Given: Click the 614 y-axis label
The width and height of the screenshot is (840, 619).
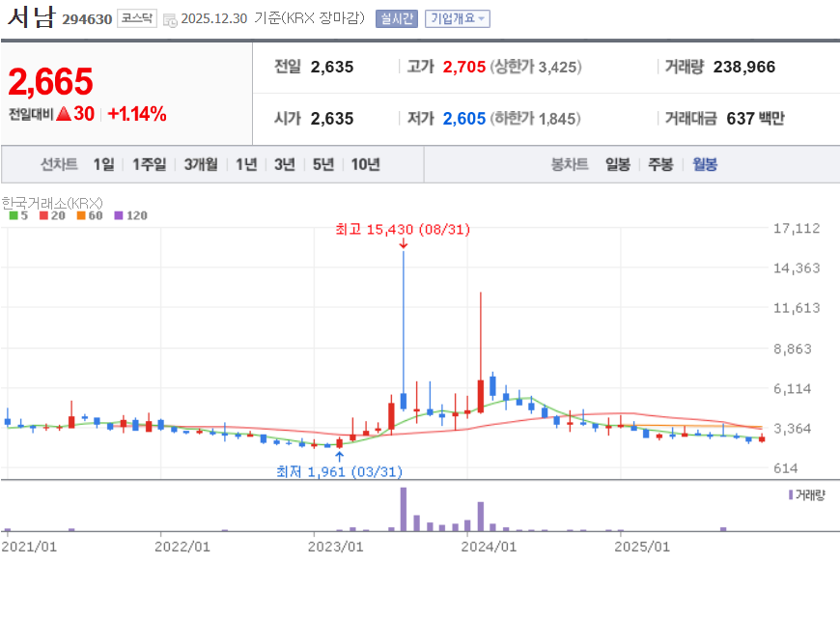Looking at the screenshot, I should [x=785, y=468].
